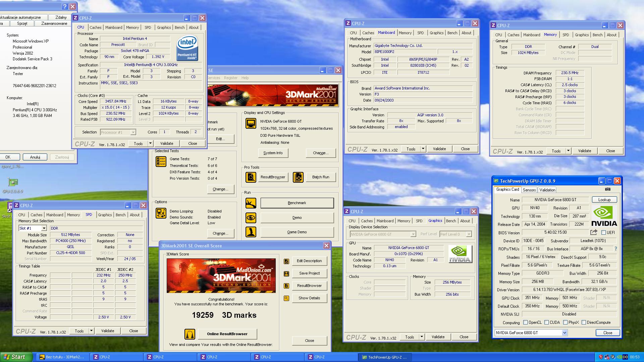Click the Bez tytulu 3DMark taskbar button
This screenshot has width=644, height=362.
pyautogui.click(x=63, y=357)
